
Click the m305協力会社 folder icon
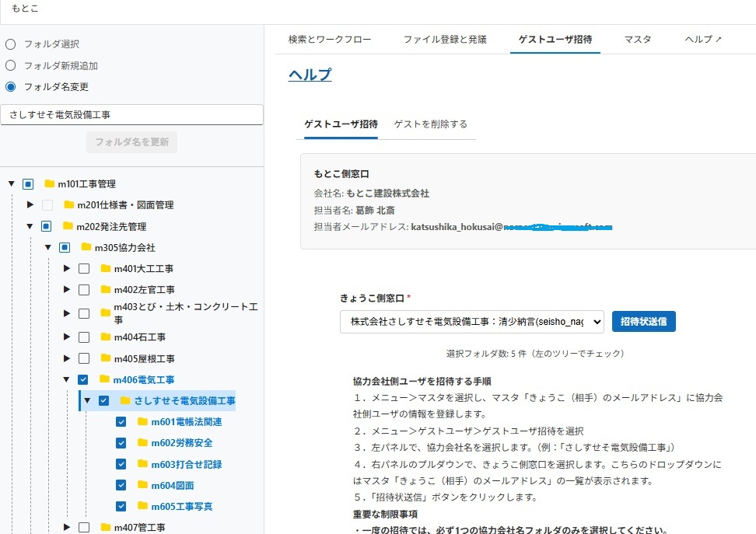pos(87,248)
